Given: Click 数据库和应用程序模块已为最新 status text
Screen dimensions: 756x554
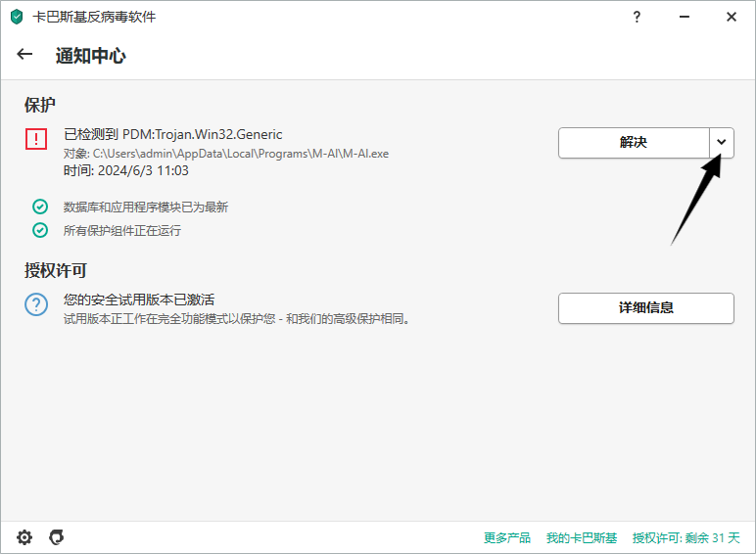Looking at the screenshot, I should (146, 208).
